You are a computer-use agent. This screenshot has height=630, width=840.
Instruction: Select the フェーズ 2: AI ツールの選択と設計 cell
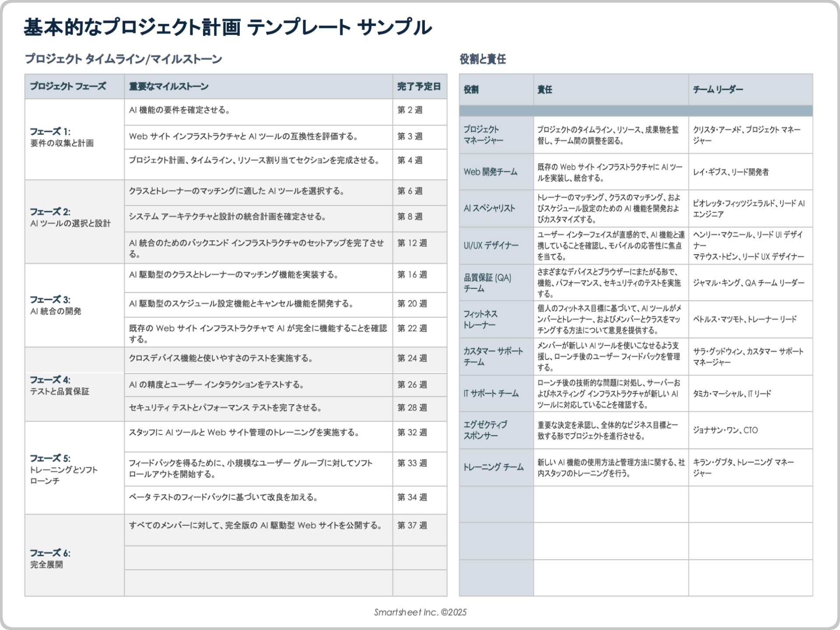point(74,221)
